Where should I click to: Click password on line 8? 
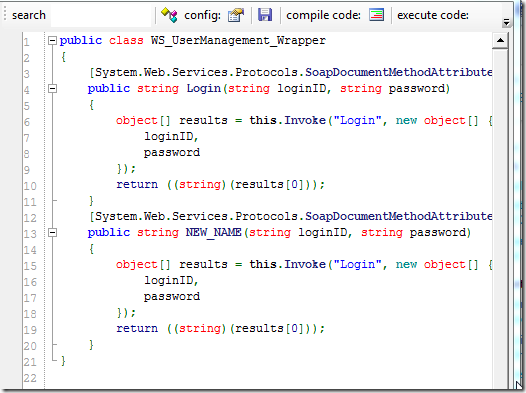tap(172, 153)
